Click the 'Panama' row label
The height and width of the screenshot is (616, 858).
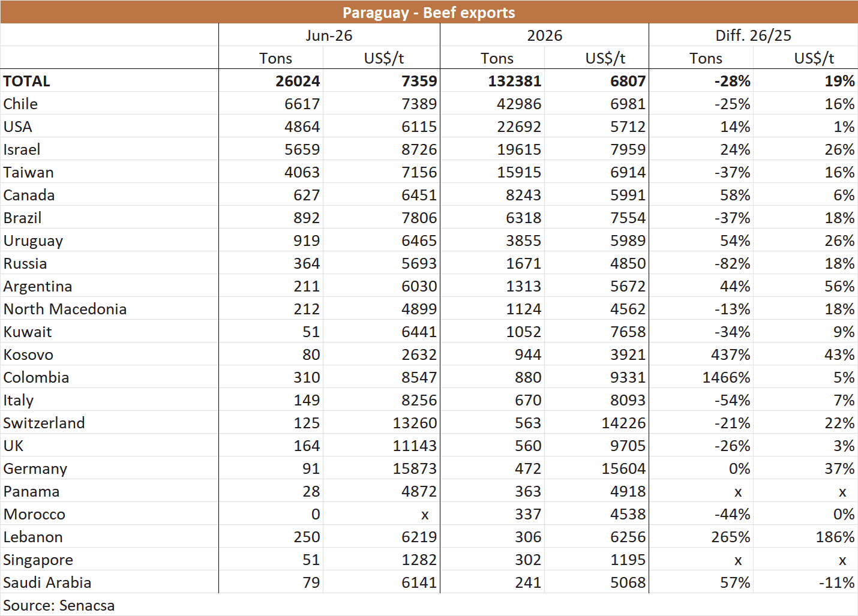pyautogui.click(x=31, y=491)
